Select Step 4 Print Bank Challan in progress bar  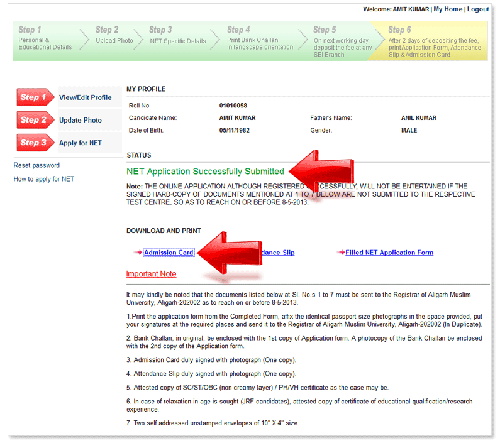click(x=260, y=39)
